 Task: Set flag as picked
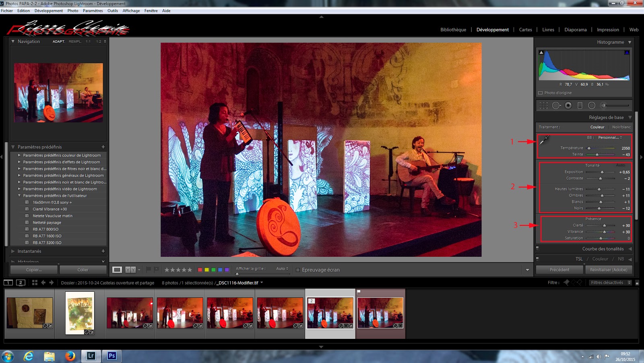coord(149,269)
